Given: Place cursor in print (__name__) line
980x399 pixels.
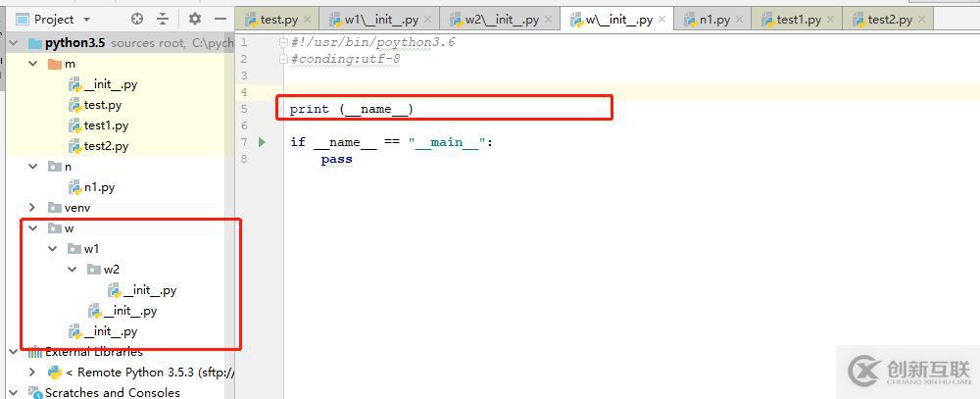Looking at the screenshot, I should click(351, 109).
